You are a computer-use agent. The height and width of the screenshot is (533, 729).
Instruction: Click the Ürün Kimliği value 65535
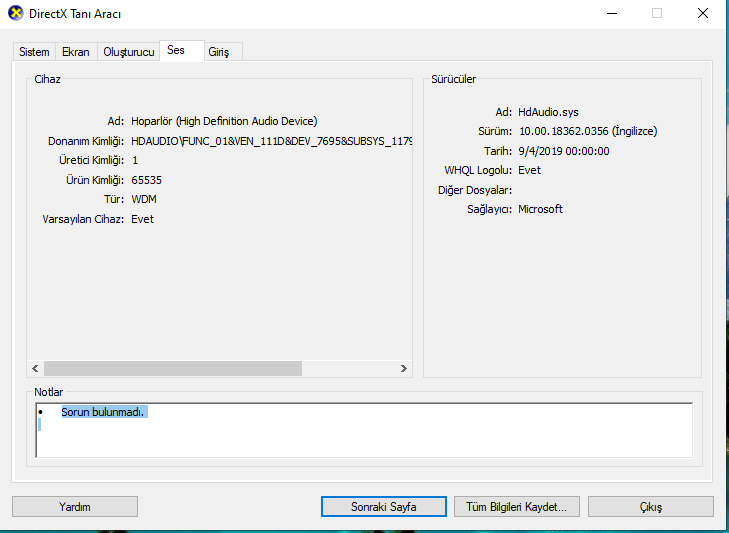point(146,180)
